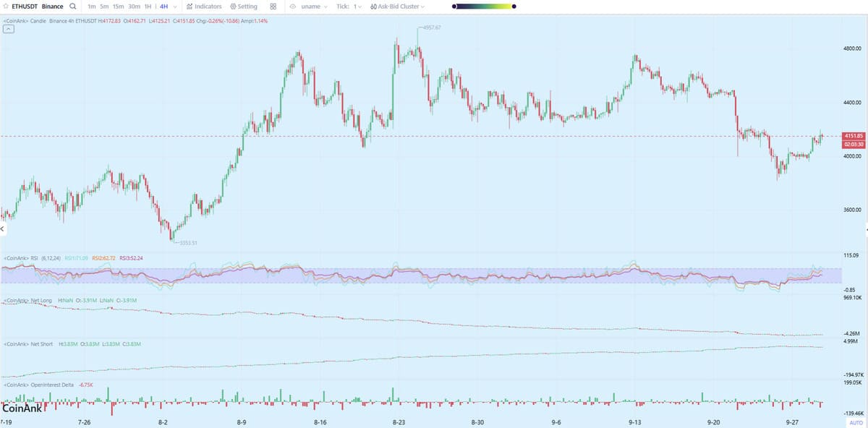Click the AUTO scale button
Screen dimensions: 868x428
coord(856,422)
